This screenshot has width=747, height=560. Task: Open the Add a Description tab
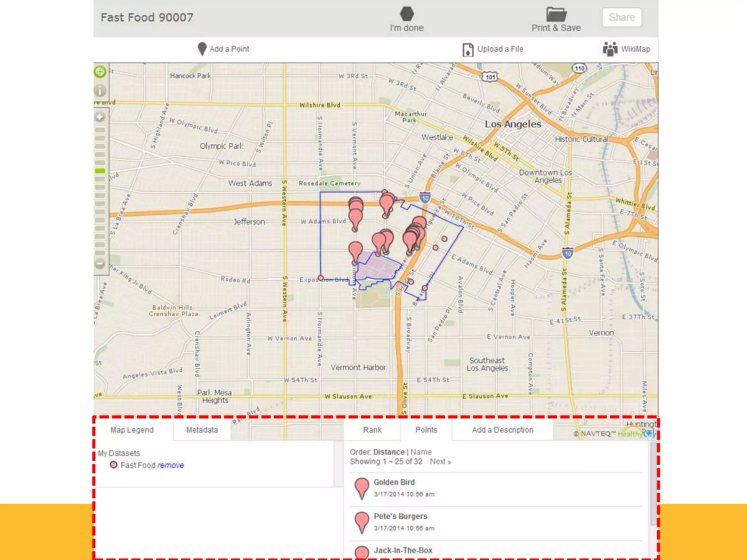pos(502,430)
